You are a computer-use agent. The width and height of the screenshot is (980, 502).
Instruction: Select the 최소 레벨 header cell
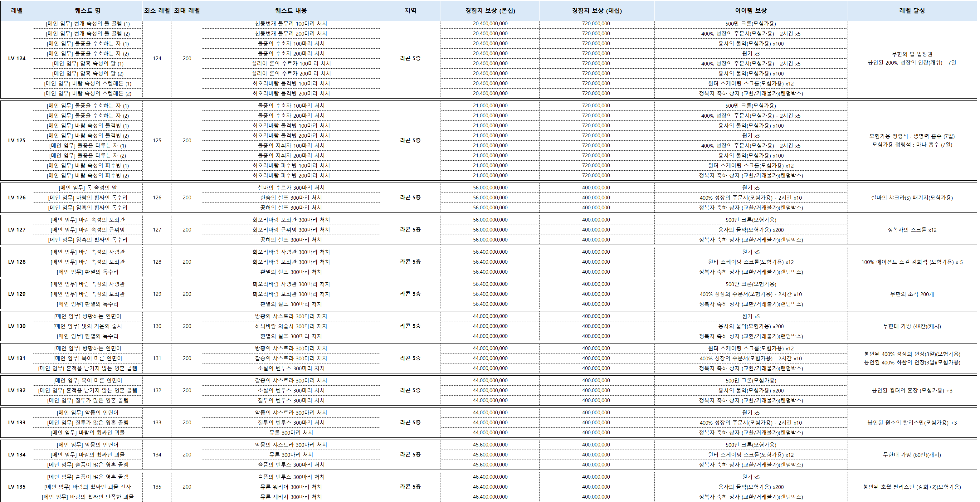pyautogui.click(x=157, y=11)
